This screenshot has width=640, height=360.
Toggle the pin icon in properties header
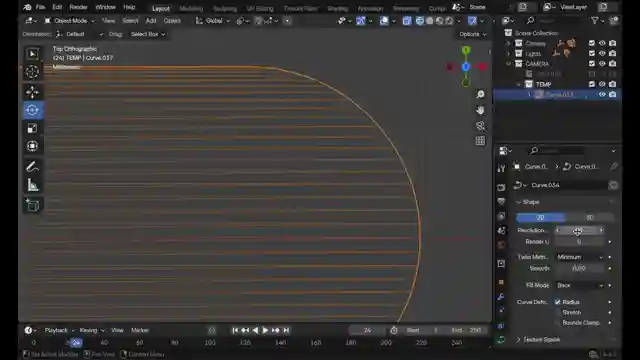pos(613,167)
